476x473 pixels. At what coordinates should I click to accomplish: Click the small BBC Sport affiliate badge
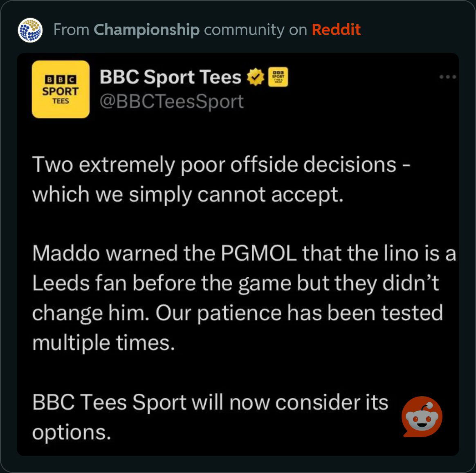pos(278,77)
